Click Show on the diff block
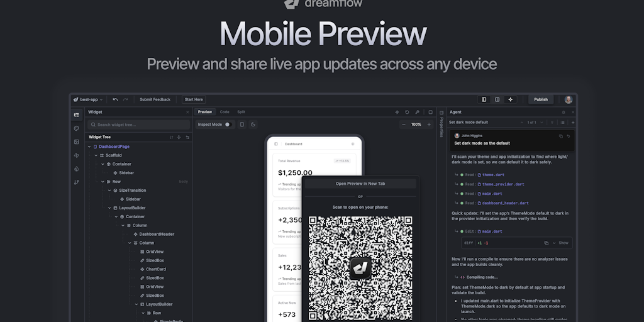The image size is (644, 322). [x=563, y=243]
